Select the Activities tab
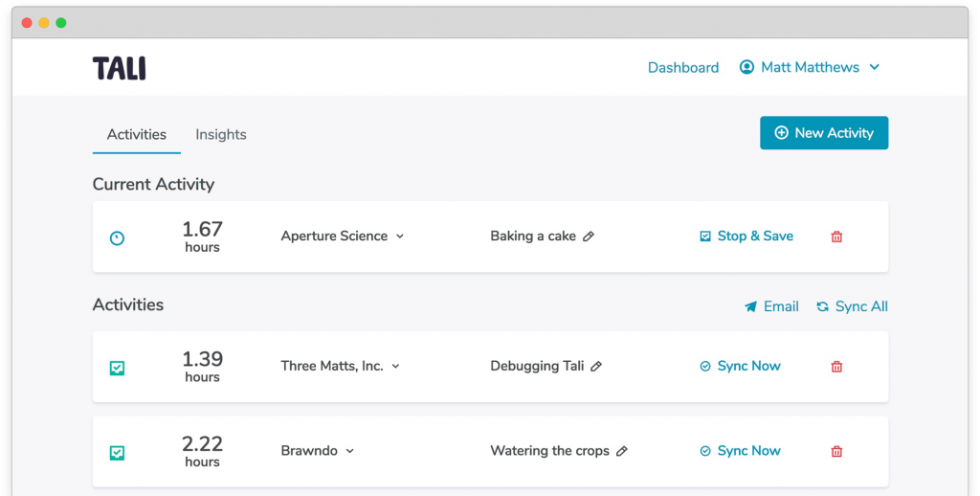The image size is (980, 496). click(x=136, y=134)
